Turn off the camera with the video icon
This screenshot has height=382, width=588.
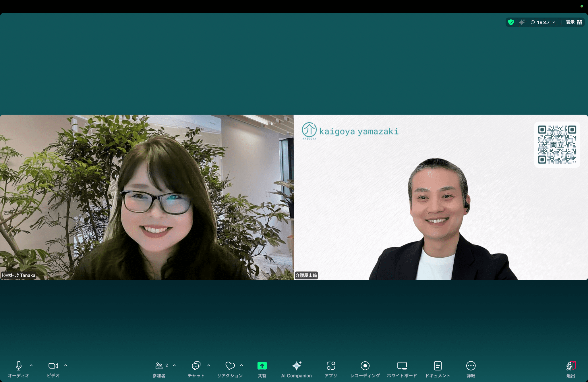[53, 366]
